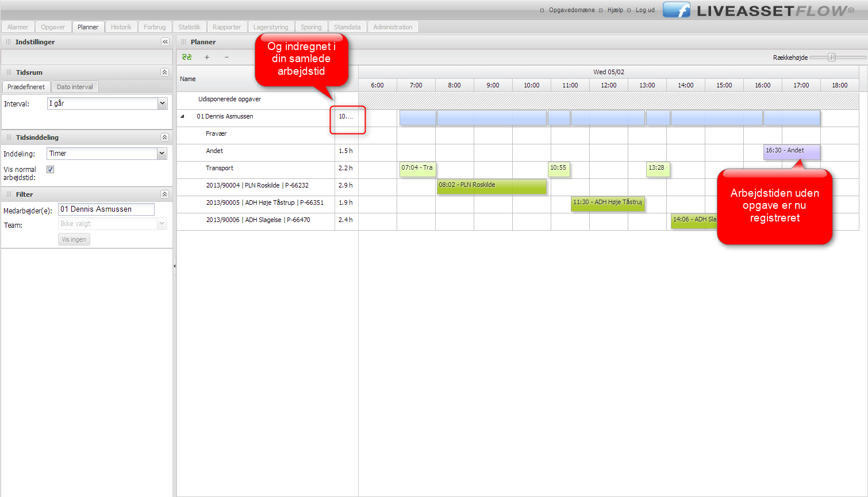The width and height of the screenshot is (868, 497).
Task: Open the Dato interval tab
Action: click(x=75, y=87)
